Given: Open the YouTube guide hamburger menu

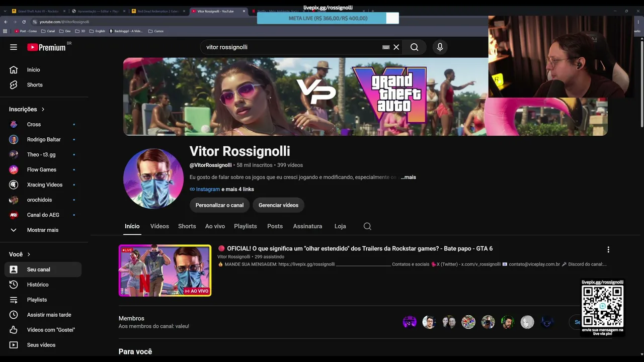Looking at the screenshot, I should click(14, 47).
